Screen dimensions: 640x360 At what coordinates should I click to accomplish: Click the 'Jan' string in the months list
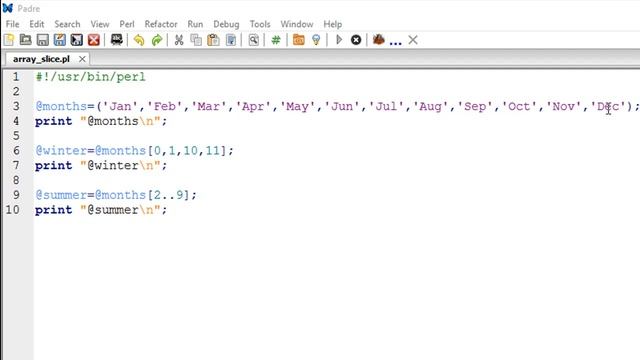120,106
